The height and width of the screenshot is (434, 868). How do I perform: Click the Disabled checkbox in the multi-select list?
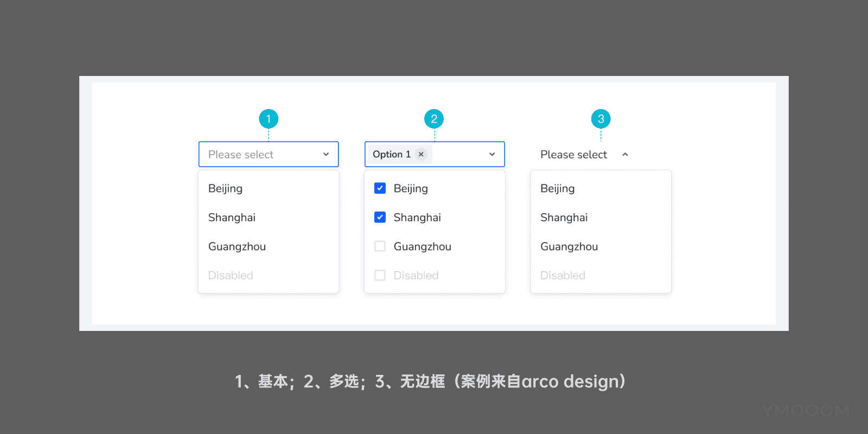point(380,276)
